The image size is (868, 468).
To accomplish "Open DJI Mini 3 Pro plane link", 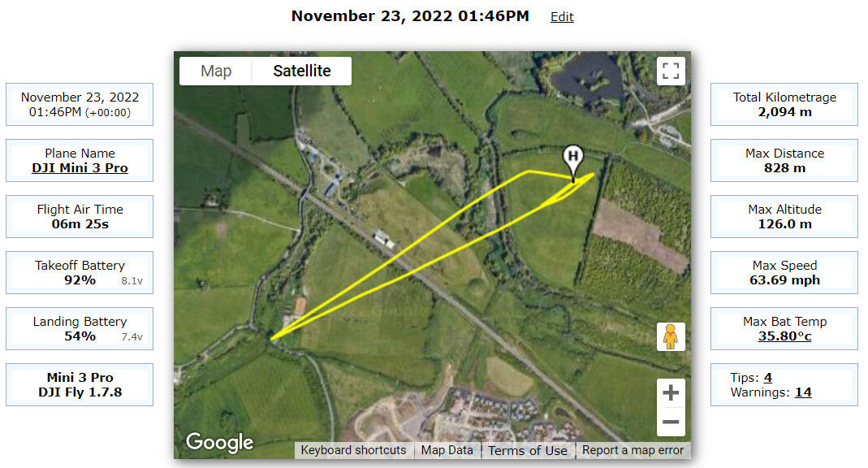I will point(80,168).
